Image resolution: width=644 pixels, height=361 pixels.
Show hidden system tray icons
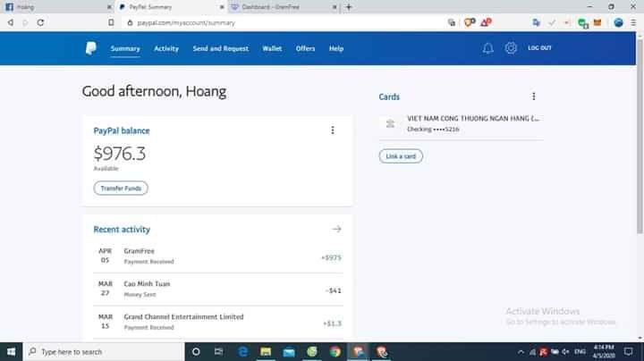521,352
